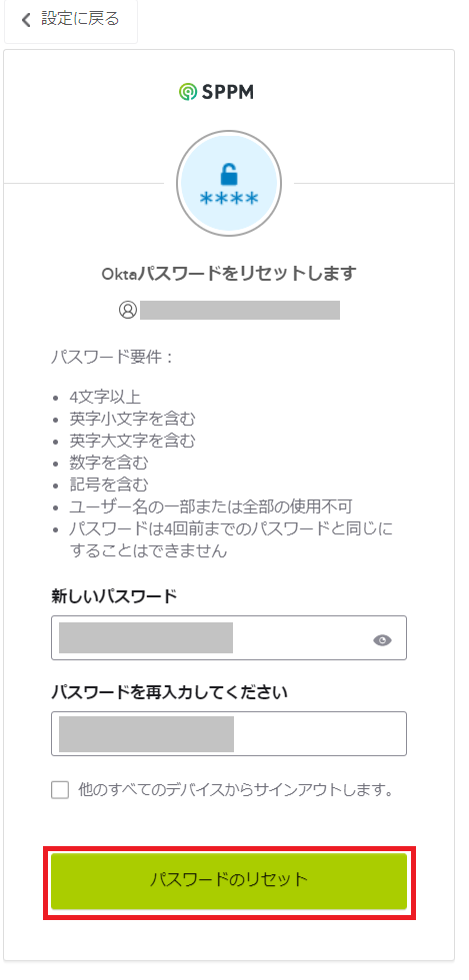This screenshot has height=980, width=469.
Task: Click the user account avatar icon
Action: tap(128, 310)
